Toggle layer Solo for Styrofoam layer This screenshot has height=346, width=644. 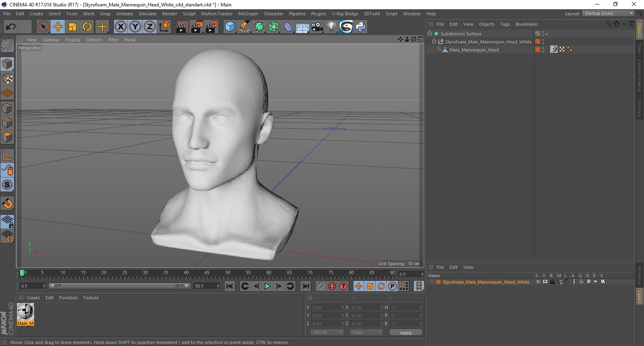(538, 282)
